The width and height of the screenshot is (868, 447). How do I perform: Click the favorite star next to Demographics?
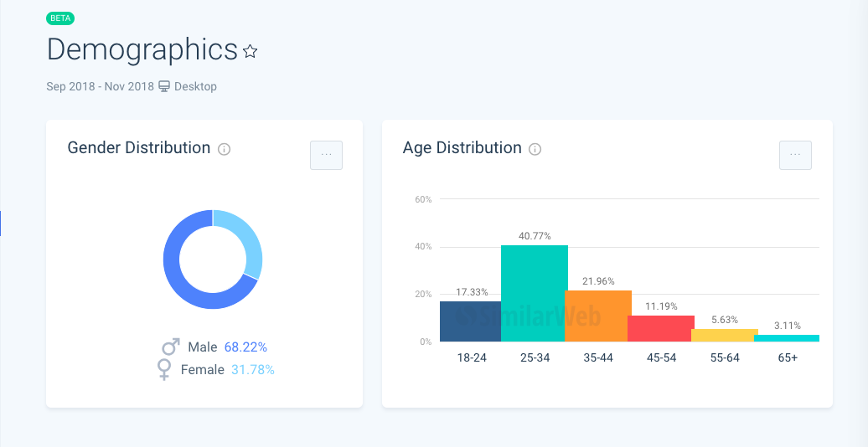point(251,52)
